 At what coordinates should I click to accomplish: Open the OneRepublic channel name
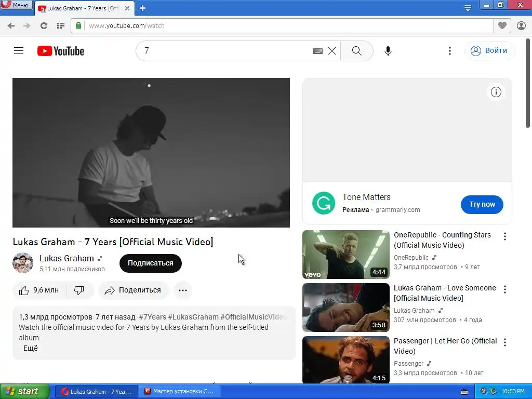click(411, 258)
